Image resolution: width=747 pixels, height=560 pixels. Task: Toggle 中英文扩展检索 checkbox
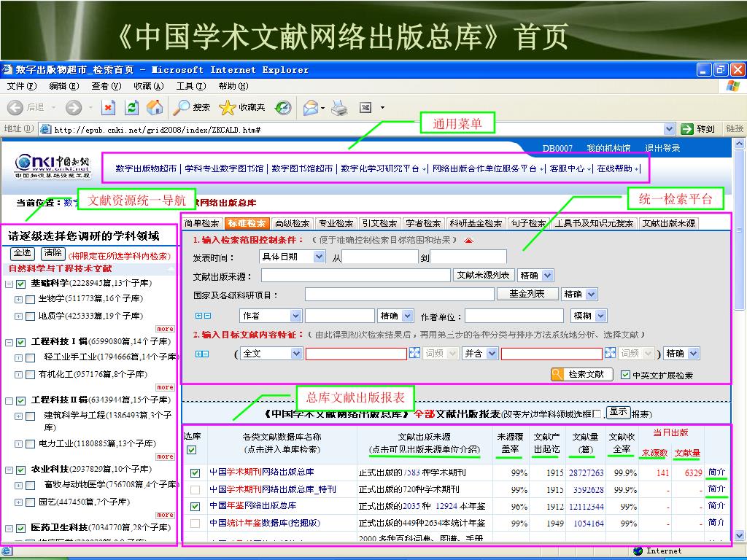[625, 375]
